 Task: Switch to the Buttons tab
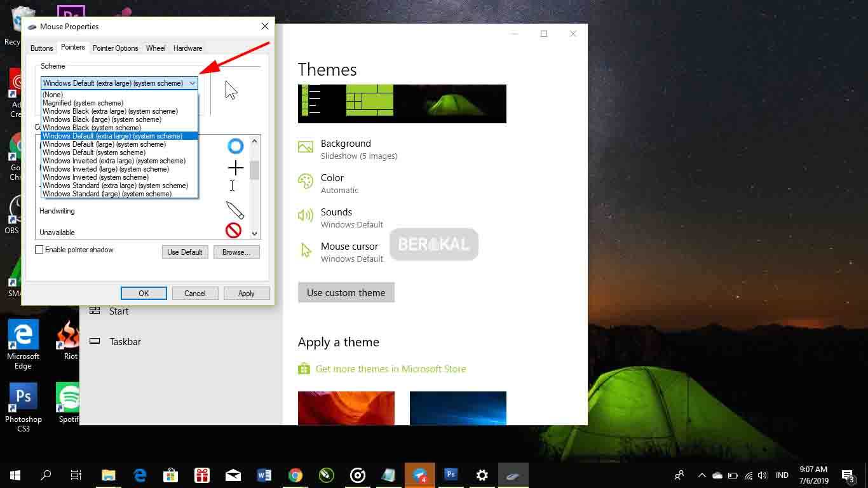[x=42, y=48]
